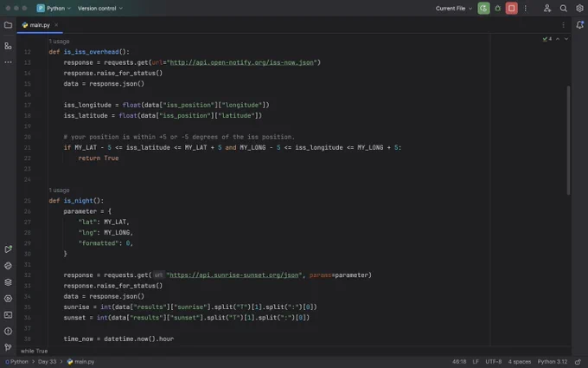Open more run actions three-dot menu
Viewport: 588px width, 368px height.
point(526,9)
